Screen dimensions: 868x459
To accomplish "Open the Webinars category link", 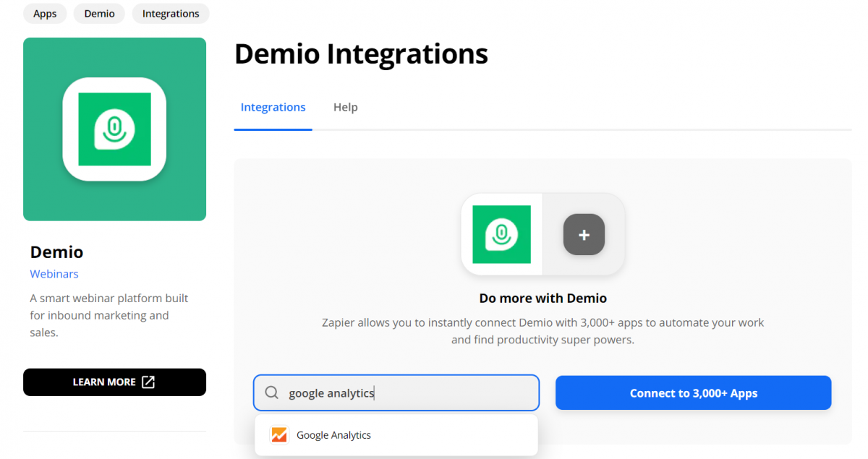I will [54, 274].
